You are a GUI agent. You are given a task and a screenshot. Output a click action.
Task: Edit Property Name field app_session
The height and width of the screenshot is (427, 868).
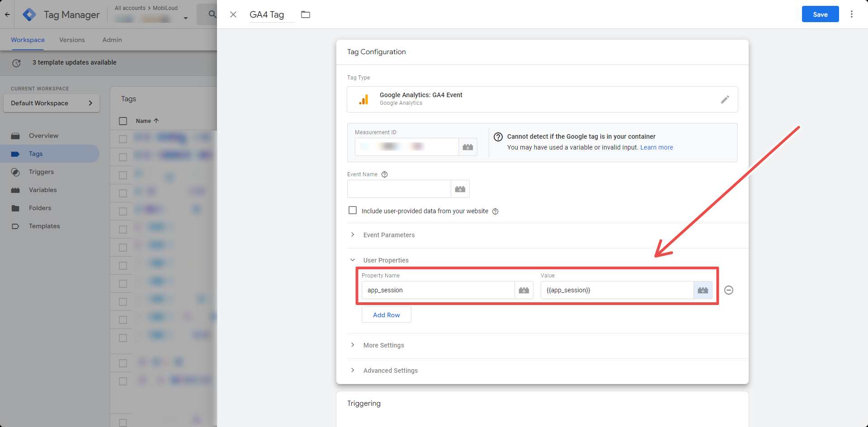pos(438,290)
